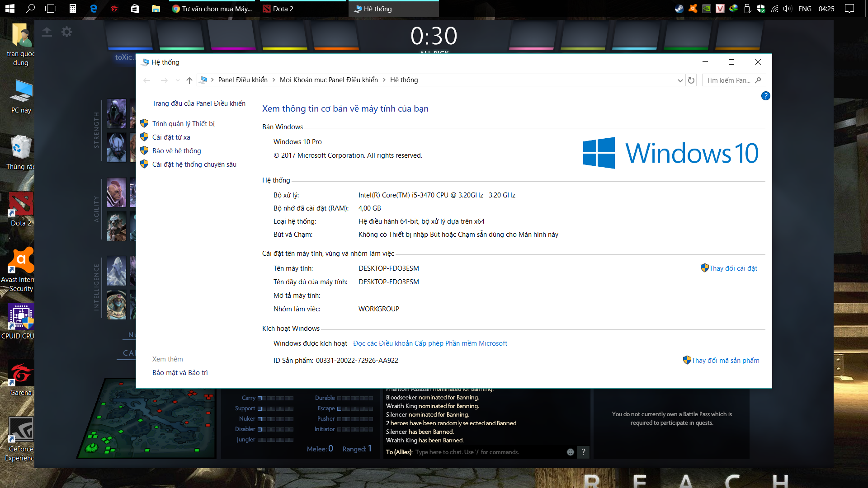This screenshot has height=488, width=868.
Task: Open Microsoft Edge from the taskbar
Action: (x=94, y=9)
